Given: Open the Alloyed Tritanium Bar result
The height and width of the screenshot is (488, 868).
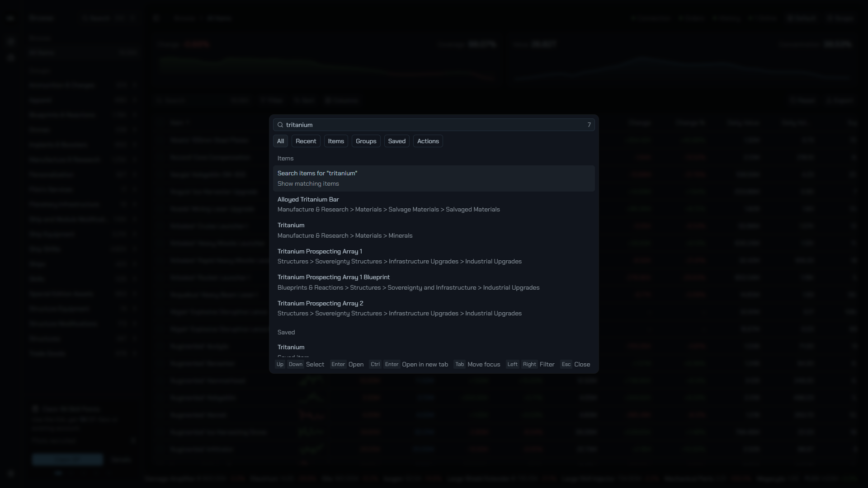Looking at the screenshot, I should [434, 204].
